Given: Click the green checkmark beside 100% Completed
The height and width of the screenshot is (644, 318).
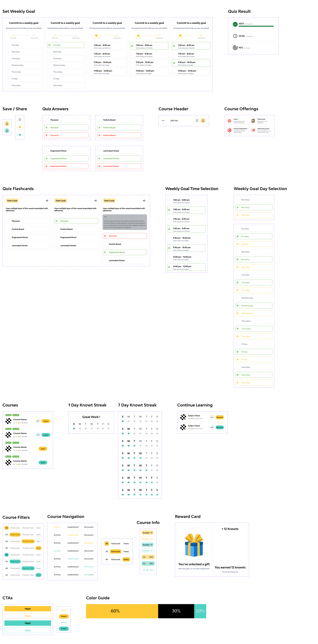Looking at the screenshot, I should [x=235, y=24].
